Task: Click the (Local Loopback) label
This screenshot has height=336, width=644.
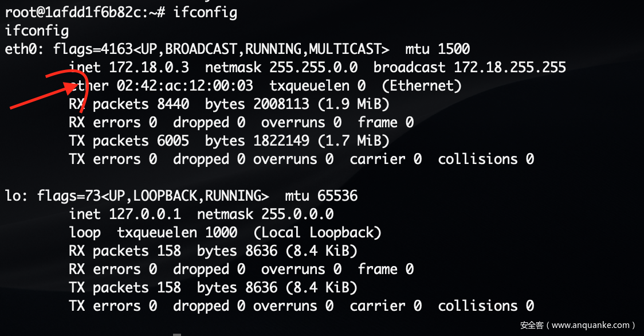Action: point(317,233)
